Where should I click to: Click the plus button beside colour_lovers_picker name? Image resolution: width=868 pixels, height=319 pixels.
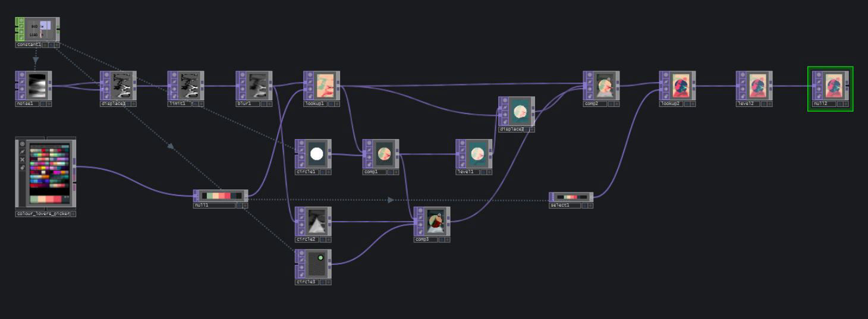(x=73, y=214)
